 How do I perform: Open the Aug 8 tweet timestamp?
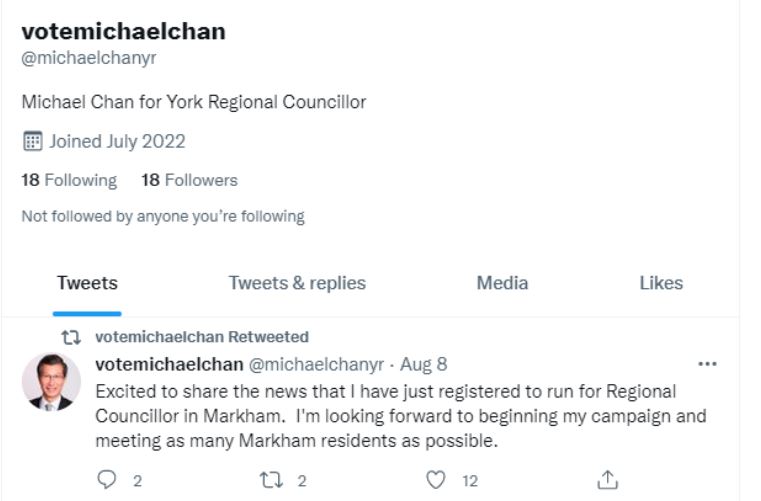(423, 364)
